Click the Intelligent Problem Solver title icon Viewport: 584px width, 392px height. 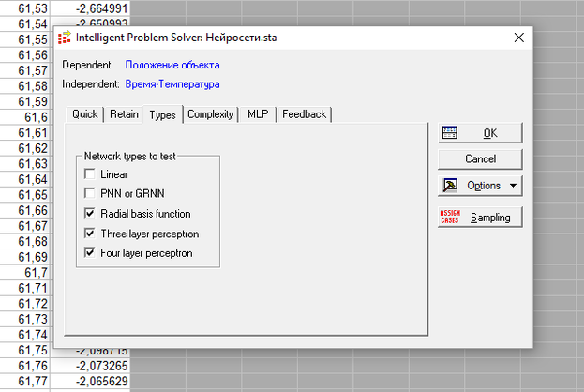(x=64, y=38)
